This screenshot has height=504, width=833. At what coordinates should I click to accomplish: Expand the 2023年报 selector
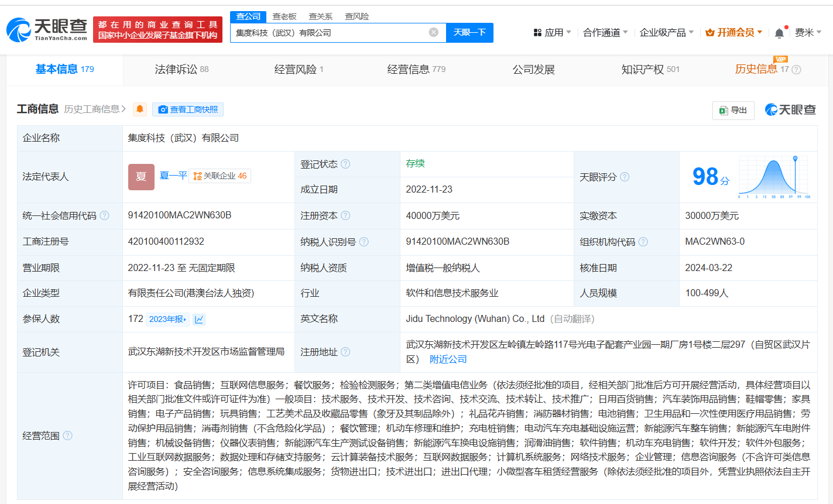point(168,319)
